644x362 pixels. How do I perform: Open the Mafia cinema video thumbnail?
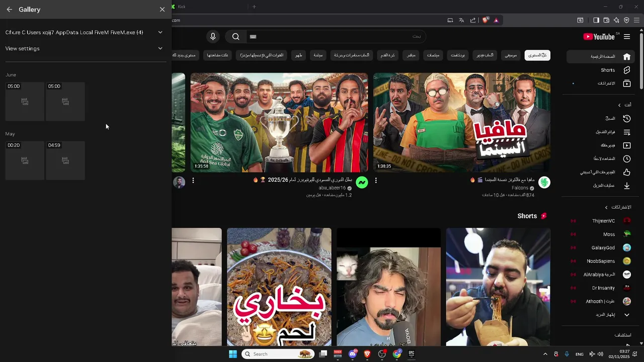pos(462,123)
